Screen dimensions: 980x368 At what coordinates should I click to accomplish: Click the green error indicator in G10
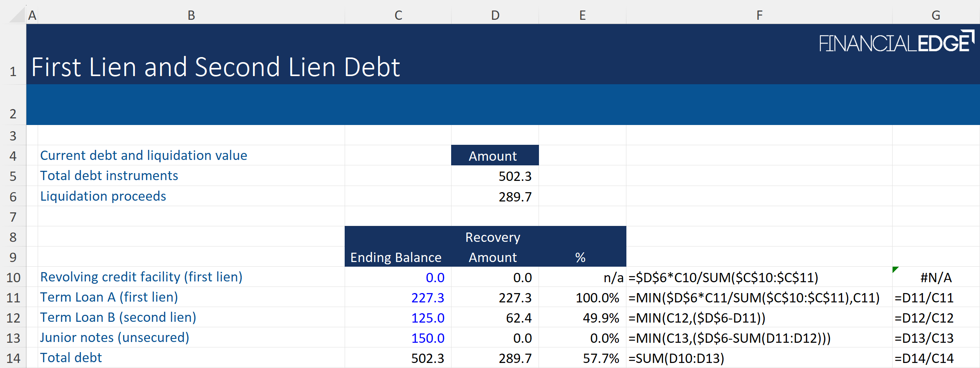click(x=895, y=269)
